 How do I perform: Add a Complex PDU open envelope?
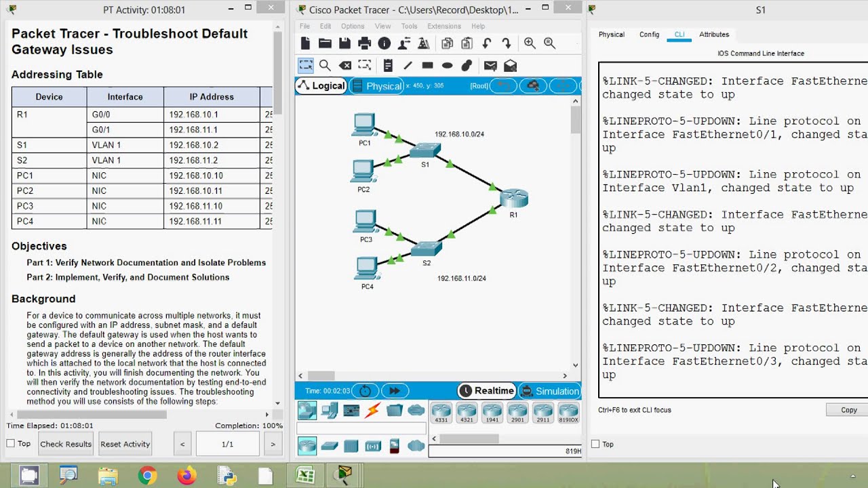click(510, 65)
